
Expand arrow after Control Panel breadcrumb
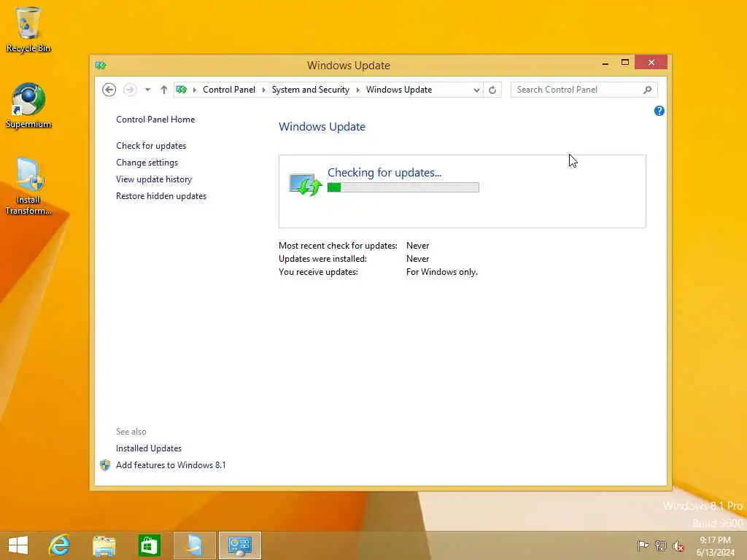[263, 90]
